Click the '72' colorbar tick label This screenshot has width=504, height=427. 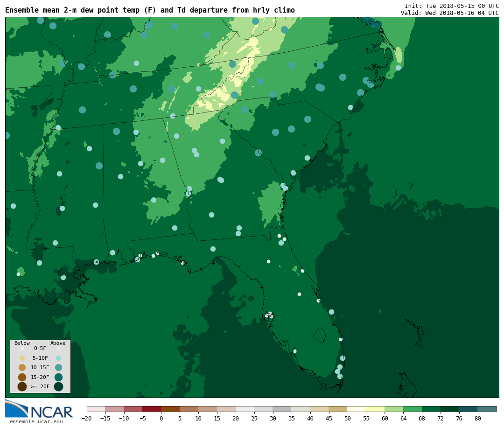click(441, 418)
